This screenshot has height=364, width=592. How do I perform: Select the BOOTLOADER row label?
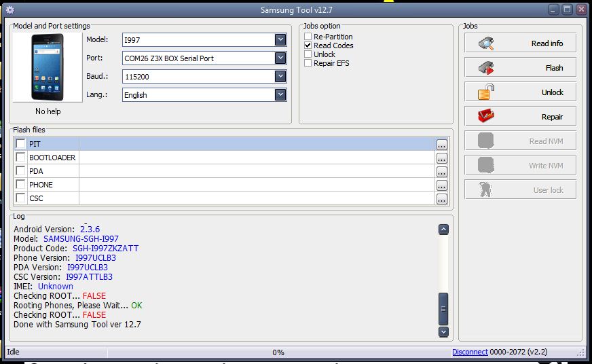coord(52,158)
